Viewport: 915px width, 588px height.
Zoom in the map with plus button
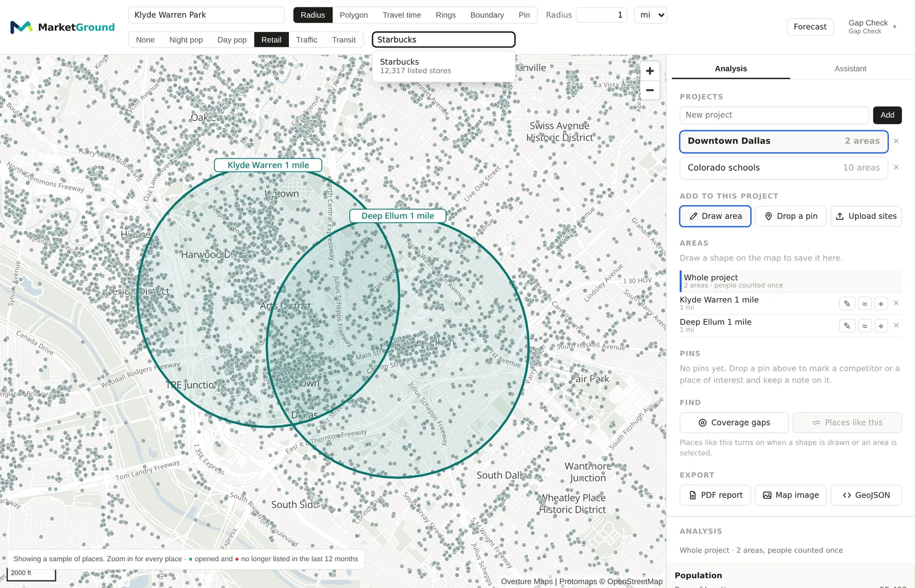point(650,71)
